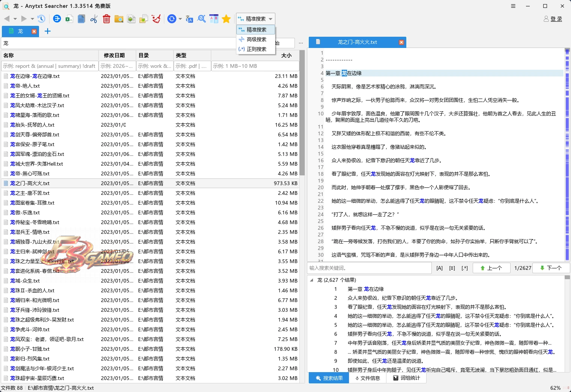Open containing folder with magnifier icon
The width and height of the screenshot is (571, 392).
click(119, 19)
